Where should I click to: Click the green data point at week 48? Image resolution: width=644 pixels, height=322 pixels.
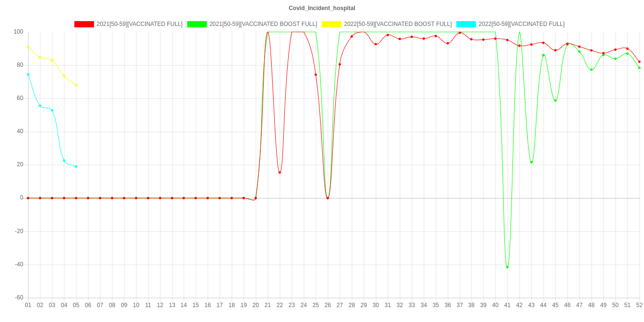(591, 70)
